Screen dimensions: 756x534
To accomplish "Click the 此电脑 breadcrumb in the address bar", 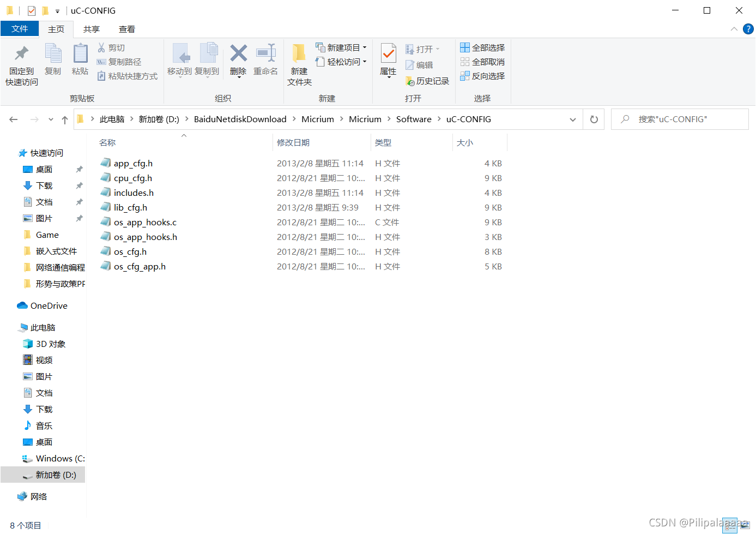I will (x=112, y=119).
